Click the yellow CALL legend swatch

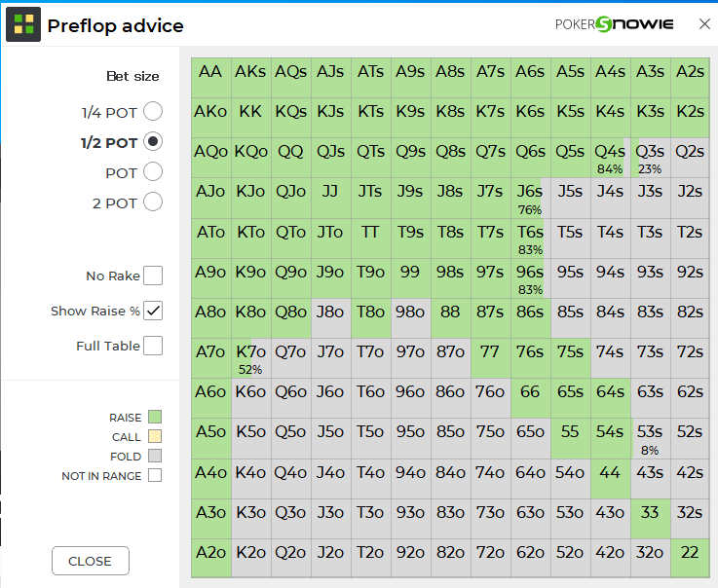155,437
